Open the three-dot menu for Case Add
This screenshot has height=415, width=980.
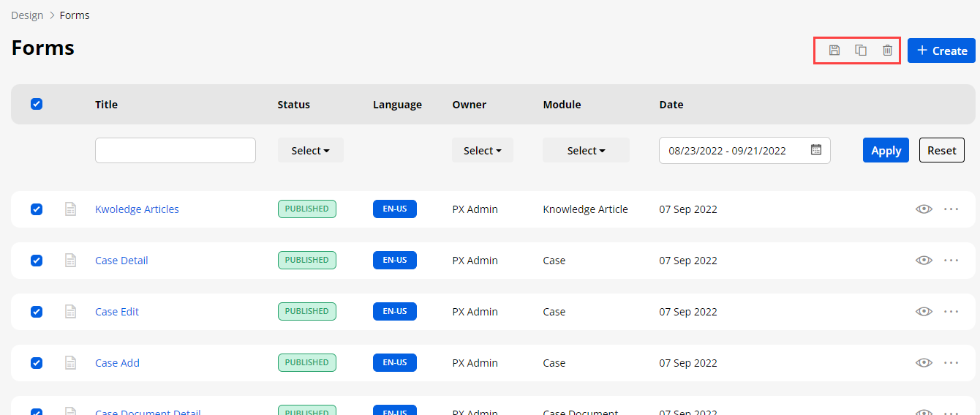951,363
